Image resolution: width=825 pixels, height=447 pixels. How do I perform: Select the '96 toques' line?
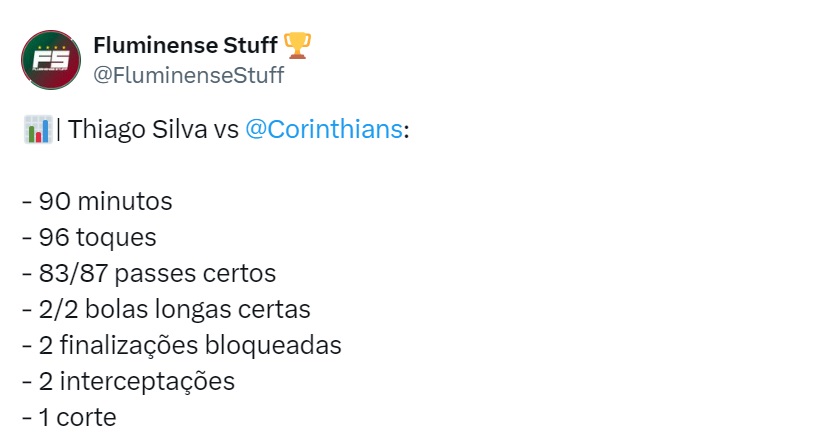tap(89, 237)
